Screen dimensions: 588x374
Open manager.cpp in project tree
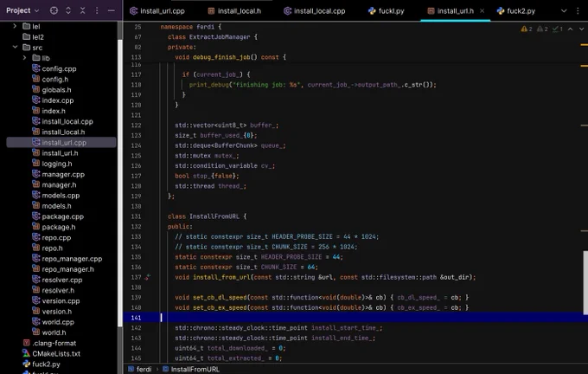point(59,174)
